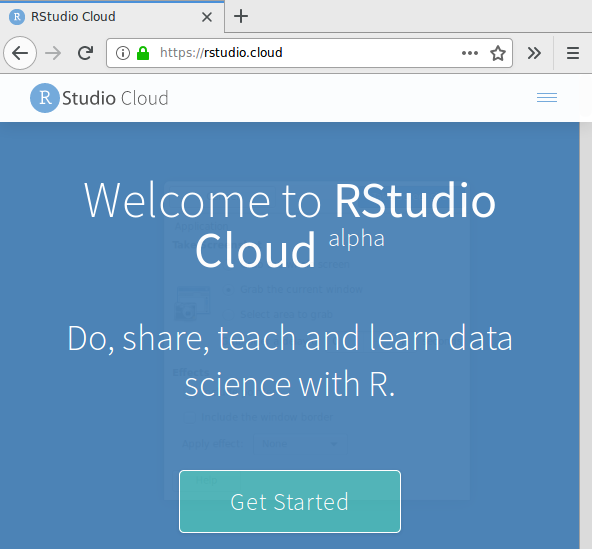Close the RStudio Cloud tab
Screen dimensions: 592x549
click(207, 17)
